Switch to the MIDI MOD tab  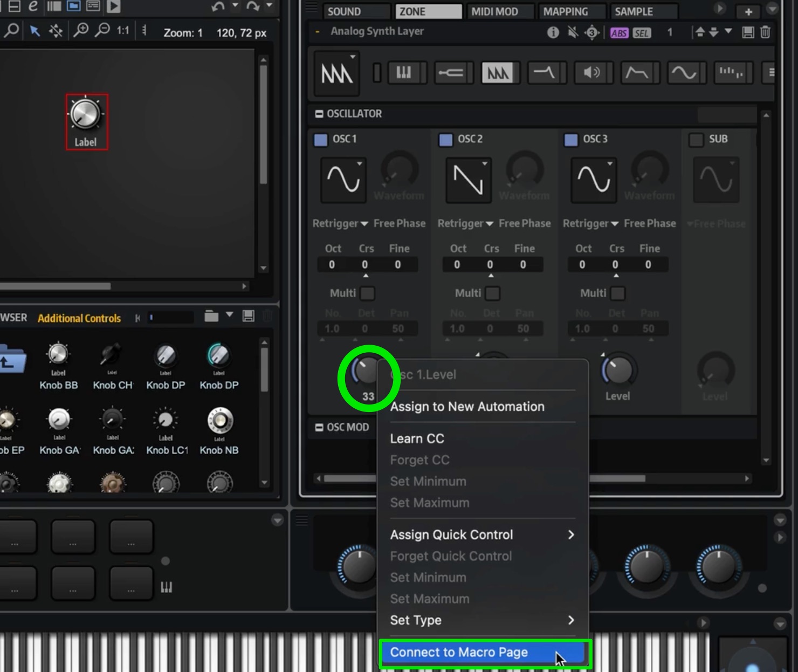coord(494,11)
